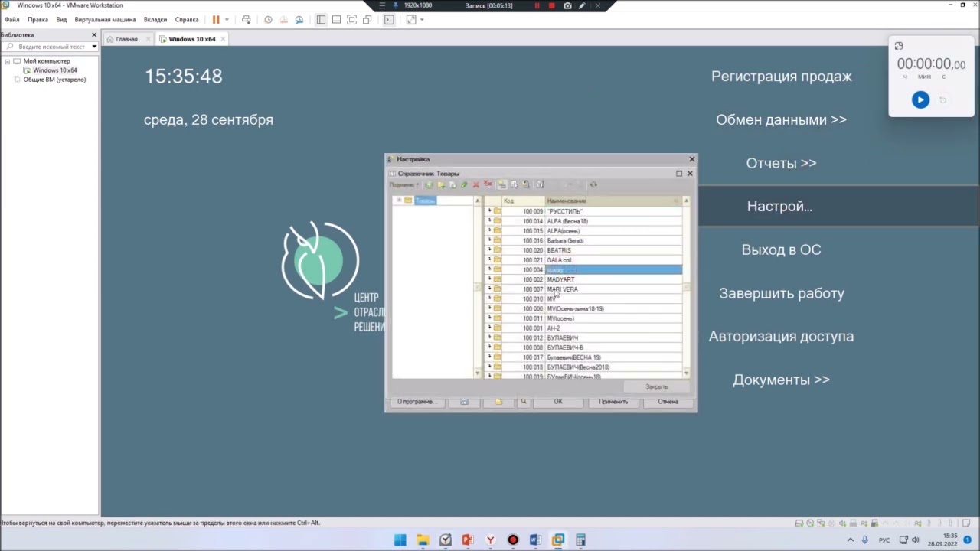The width and height of the screenshot is (980, 551).
Task: Switch to VMware Unity mode icon
Action: click(367, 19)
